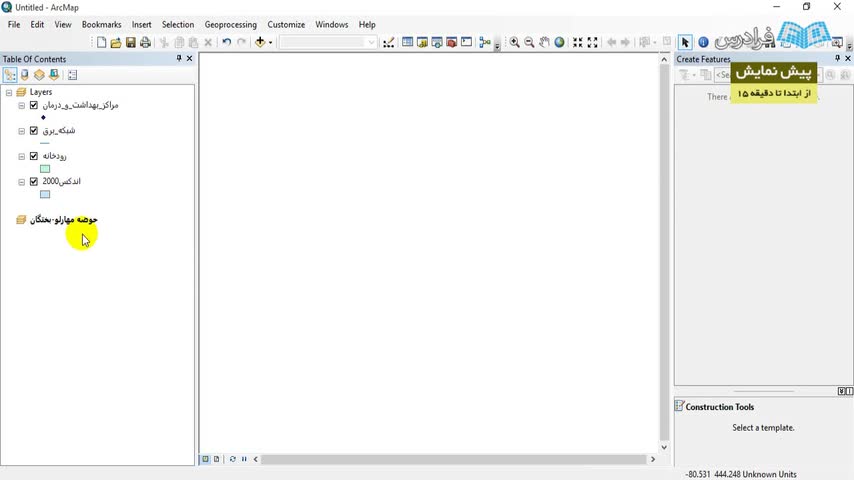Viewport: 854px width, 480px height.
Task: Refresh the map display
Action: point(233,459)
